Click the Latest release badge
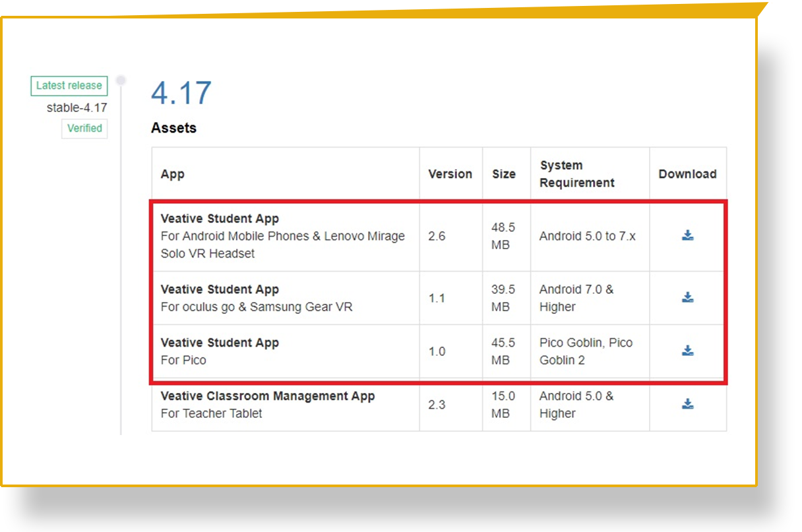This screenshot has width=802, height=532. (69, 86)
